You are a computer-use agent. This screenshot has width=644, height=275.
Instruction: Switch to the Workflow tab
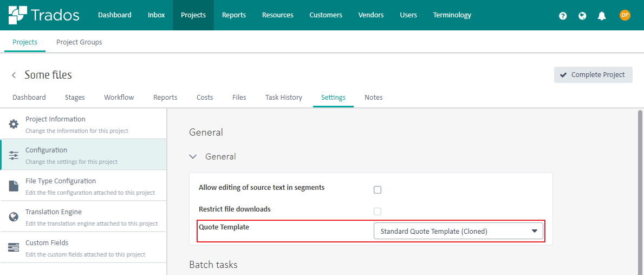tap(119, 98)
